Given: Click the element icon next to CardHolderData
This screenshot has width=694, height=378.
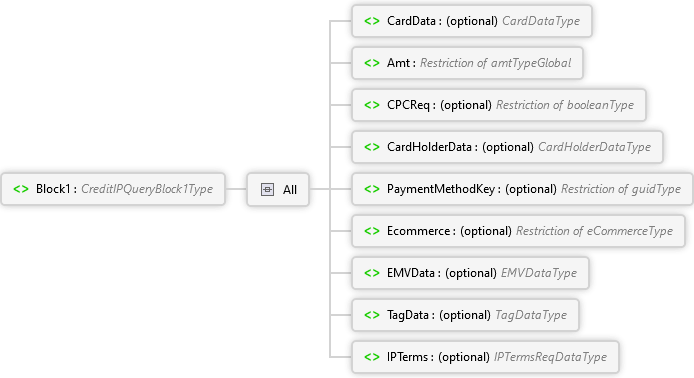Looking at the screenshot, I should pyautogui.click(x=372, y=147).
